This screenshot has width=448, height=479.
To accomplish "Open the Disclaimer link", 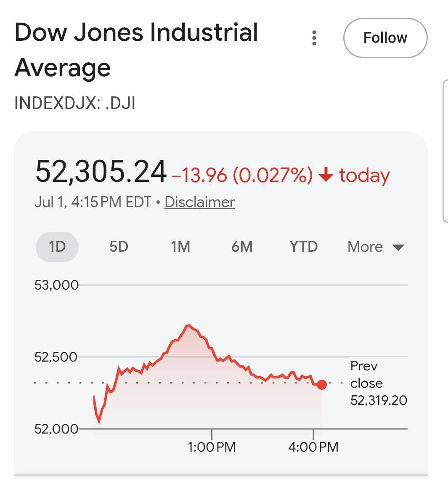I will [x=200, y=202].
